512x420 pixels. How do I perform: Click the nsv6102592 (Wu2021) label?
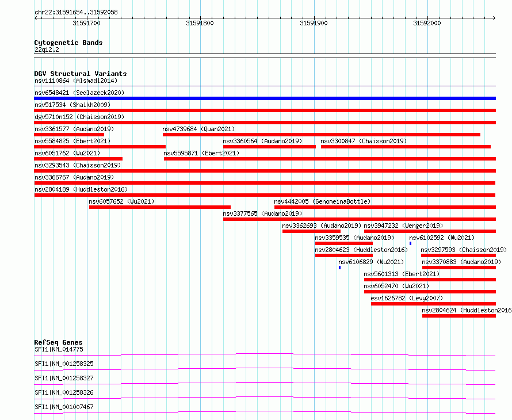[x=442, y=238]
